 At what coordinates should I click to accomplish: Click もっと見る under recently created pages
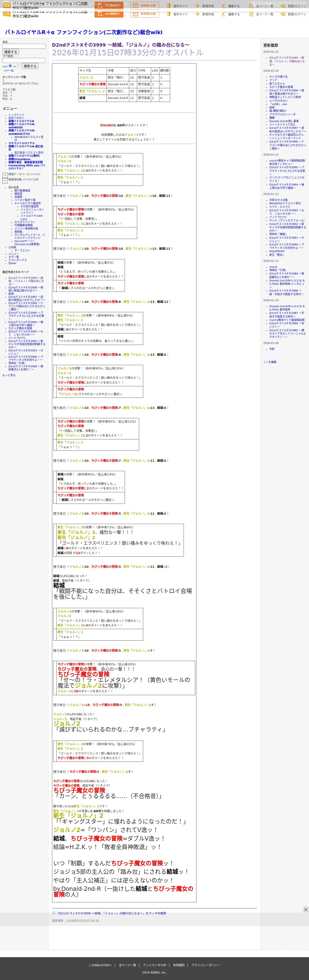pos(9,375)
